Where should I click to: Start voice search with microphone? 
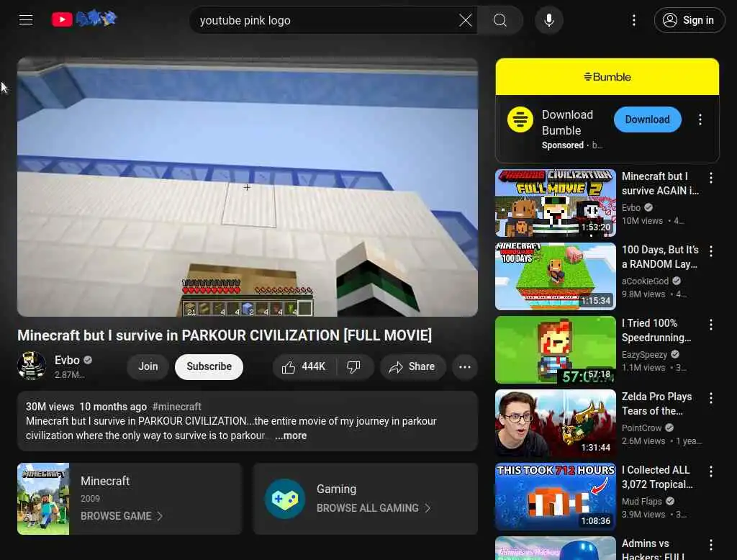548,20
